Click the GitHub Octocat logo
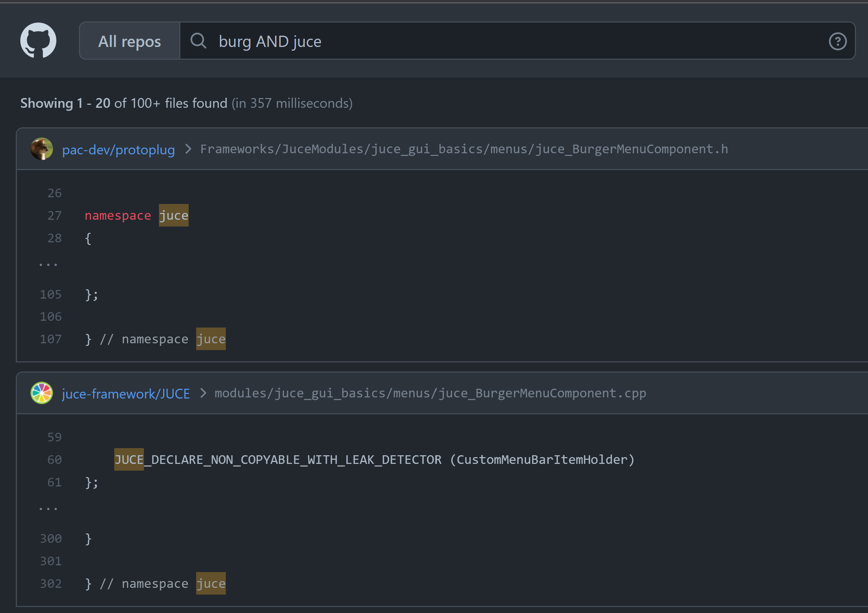 pyautogui.click(x=38, y=41)
